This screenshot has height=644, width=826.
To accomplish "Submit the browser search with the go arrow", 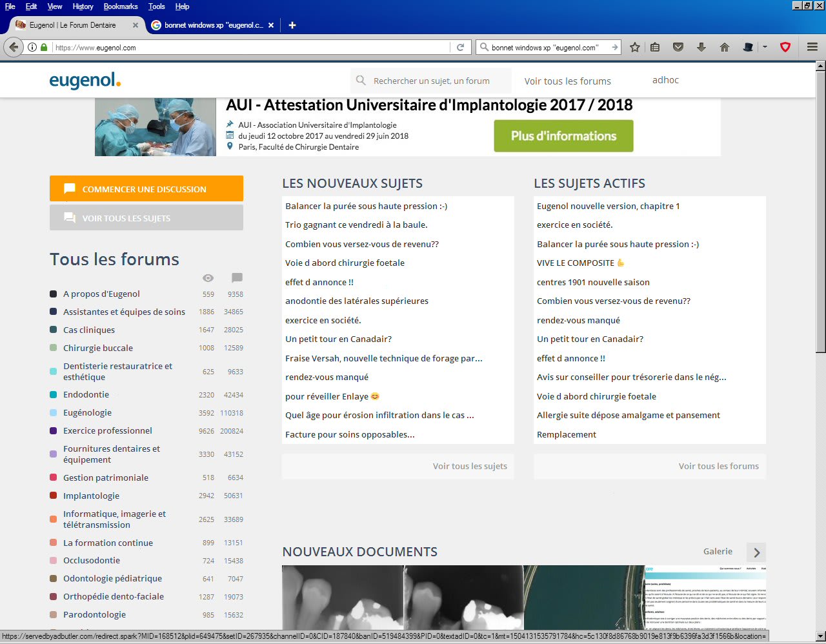I will pyautogui.click(x=615, y=47).
